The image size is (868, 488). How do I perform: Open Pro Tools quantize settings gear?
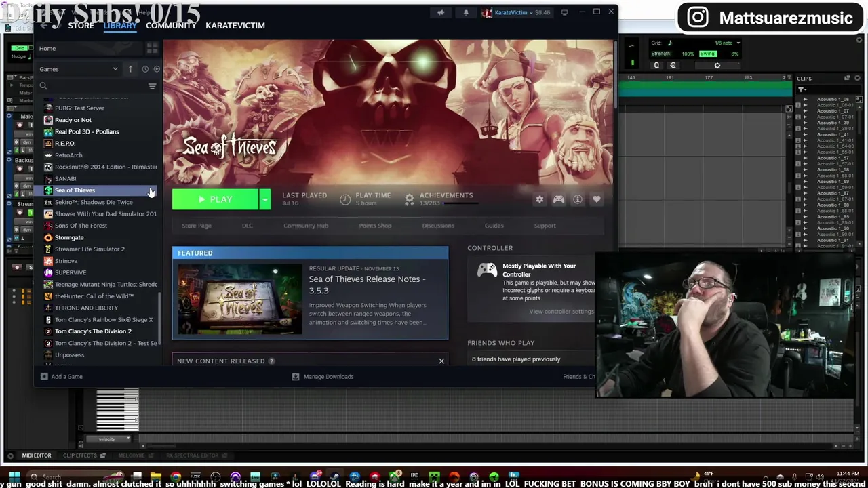click(717, 66)
